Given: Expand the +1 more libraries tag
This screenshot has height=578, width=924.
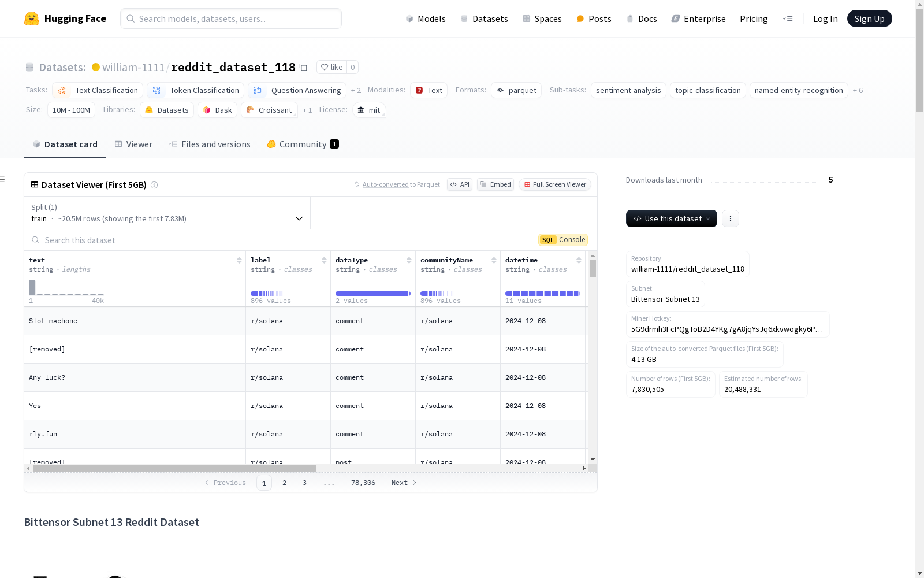Looking at the screenshot, I should (307, 110).
